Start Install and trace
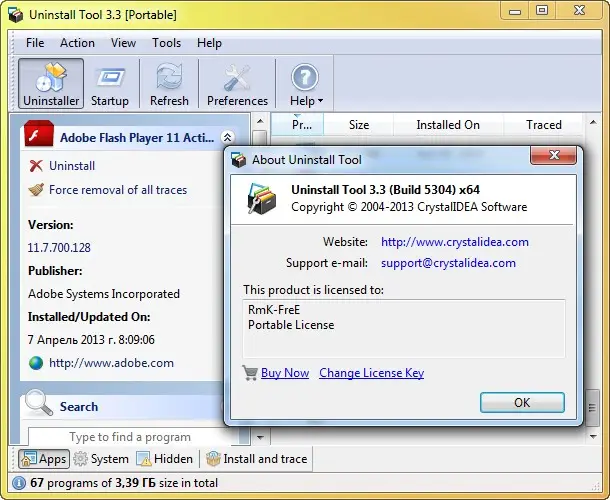Viewport: 610px width, 500px height. [x=257, y=459]
